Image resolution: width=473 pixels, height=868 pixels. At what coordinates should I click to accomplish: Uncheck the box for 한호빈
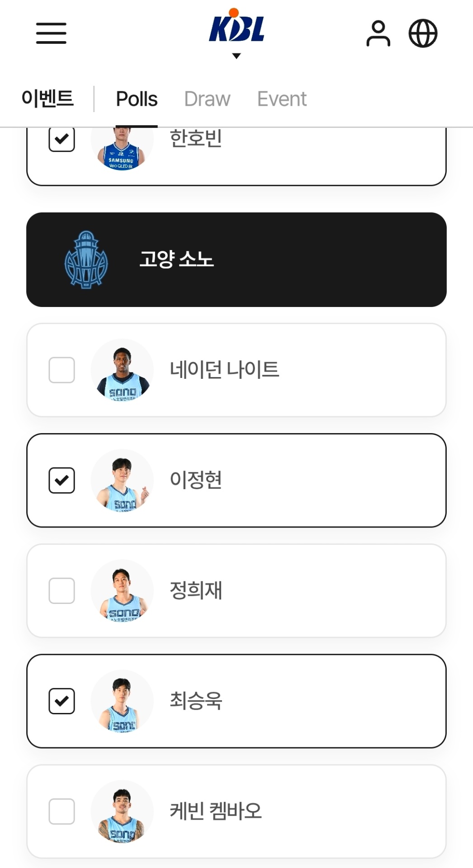coord(62,139)
